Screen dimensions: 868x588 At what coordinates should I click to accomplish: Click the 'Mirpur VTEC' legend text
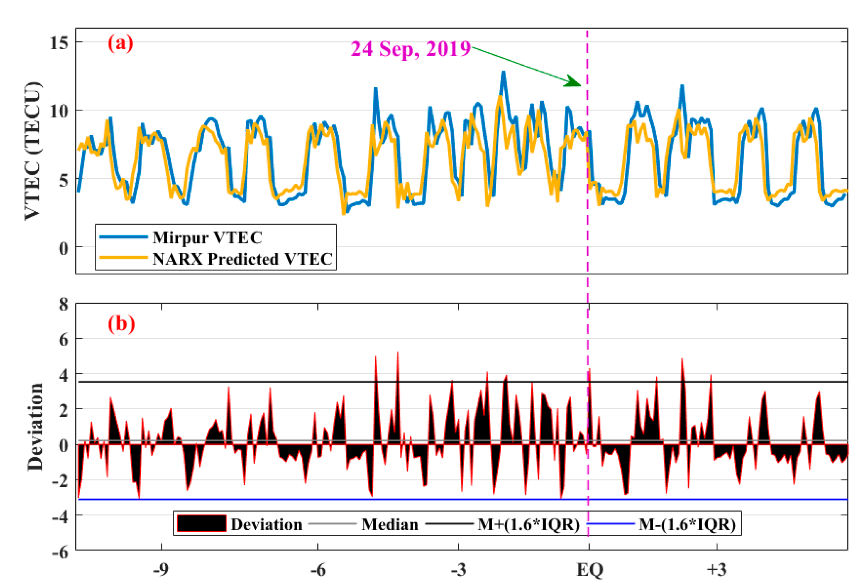[x=208, y=238]
